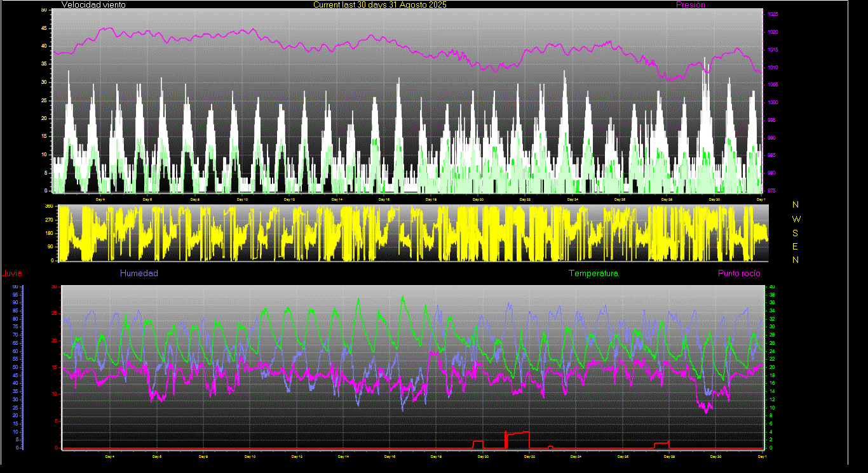Click '985' on the pressure axis
The height and width of the screenshot is (473, 868).
pos(772,155)
